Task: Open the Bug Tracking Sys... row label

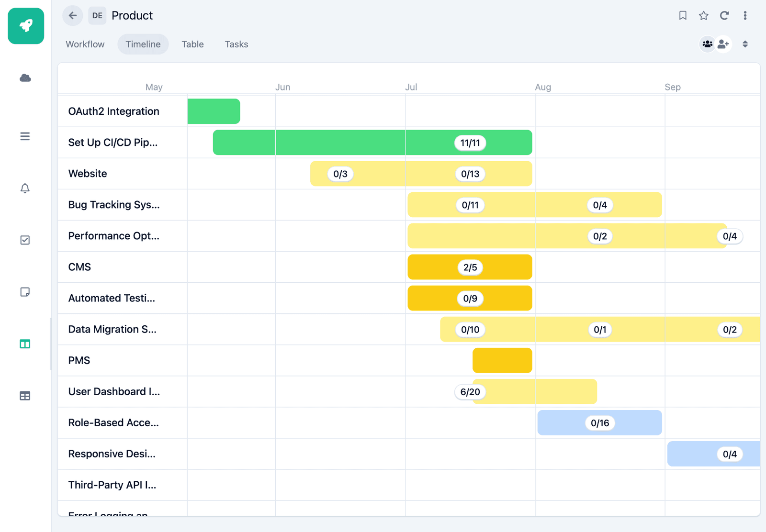Action: click(114, 205)
